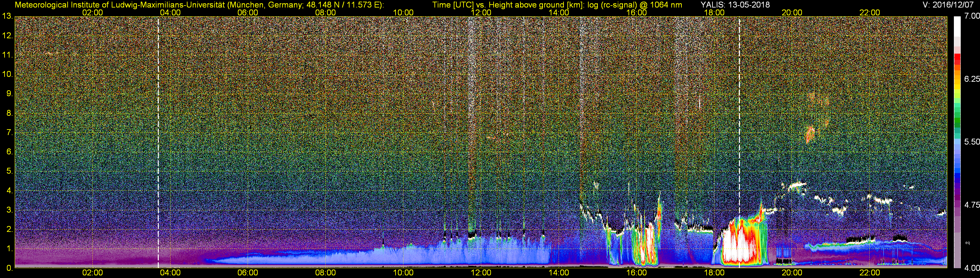Select the 16:00 label on the upper time axis

coord(636,12)
